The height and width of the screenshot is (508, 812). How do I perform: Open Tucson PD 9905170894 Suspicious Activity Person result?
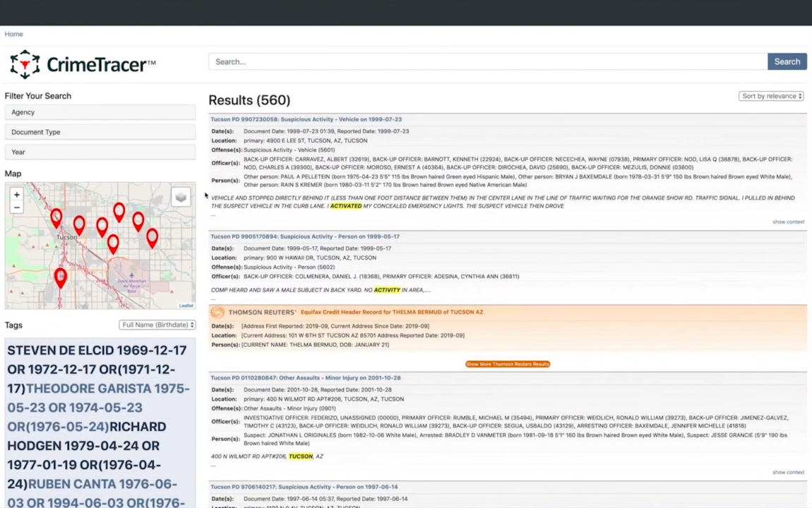point(305,236)
